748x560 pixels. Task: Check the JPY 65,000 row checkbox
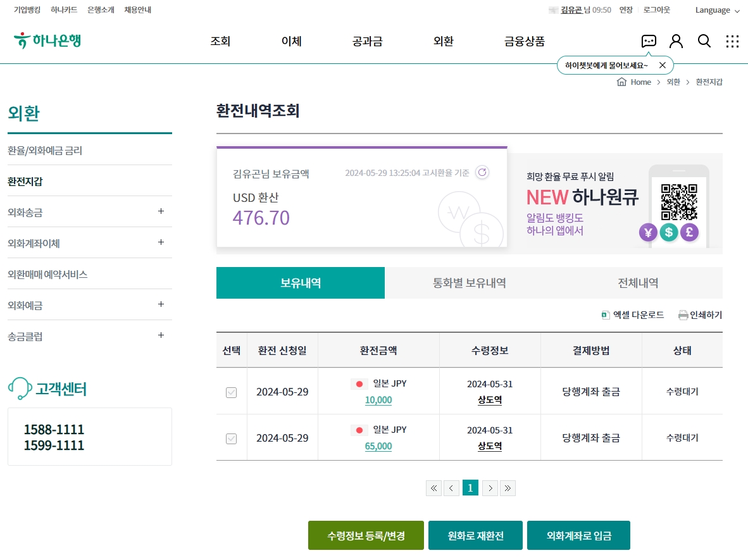pyautogui.click(x=231, y=438)
